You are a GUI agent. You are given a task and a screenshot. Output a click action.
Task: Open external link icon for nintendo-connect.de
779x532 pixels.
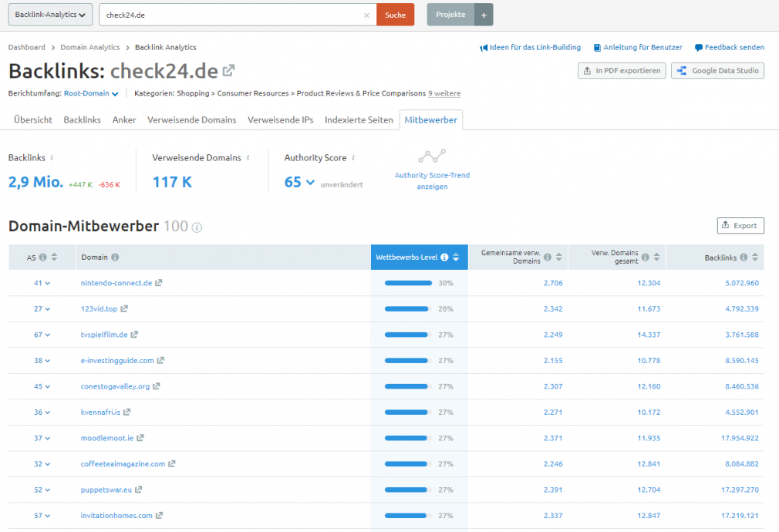[x=158, y=283]
